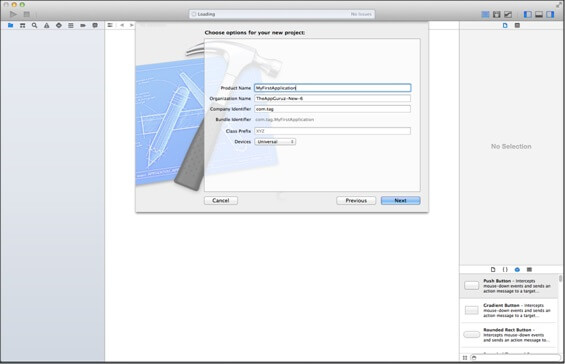565x364 pixels.
Task: Switch to the Standard editor
Action: coord(485,14)
